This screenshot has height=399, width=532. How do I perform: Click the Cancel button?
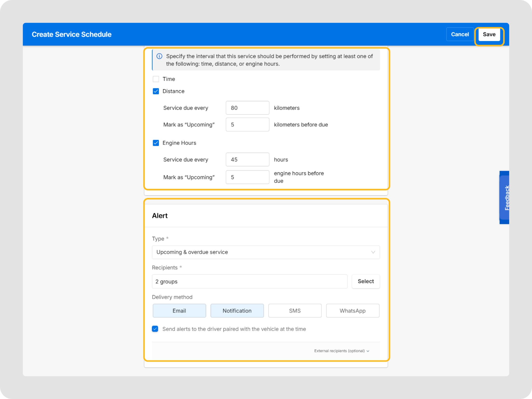coord(460,34)
